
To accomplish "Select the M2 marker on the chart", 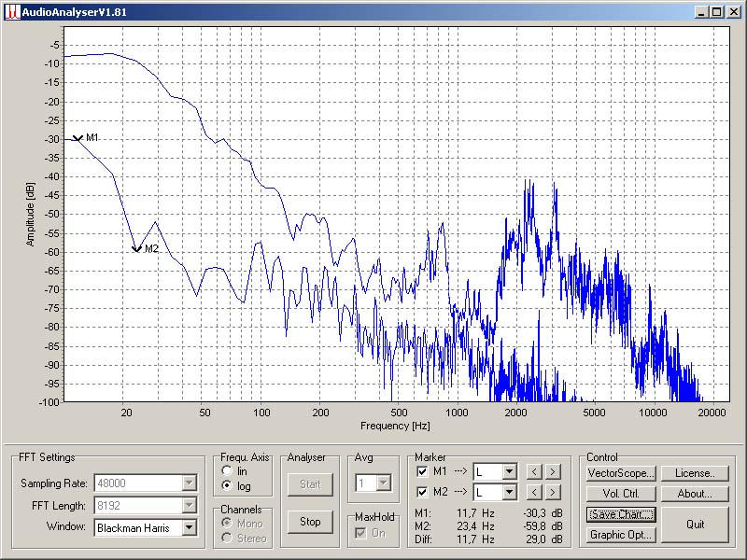I will click(136, 248).
